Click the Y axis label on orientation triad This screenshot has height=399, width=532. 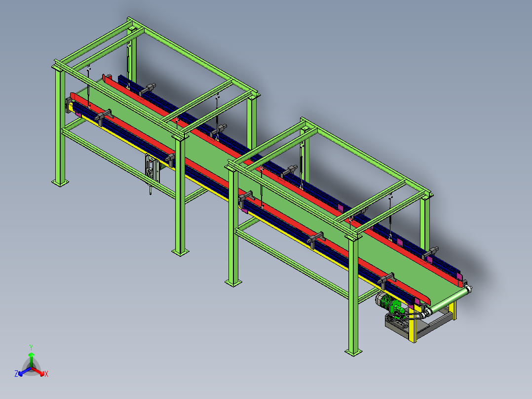tap(31, 347)
